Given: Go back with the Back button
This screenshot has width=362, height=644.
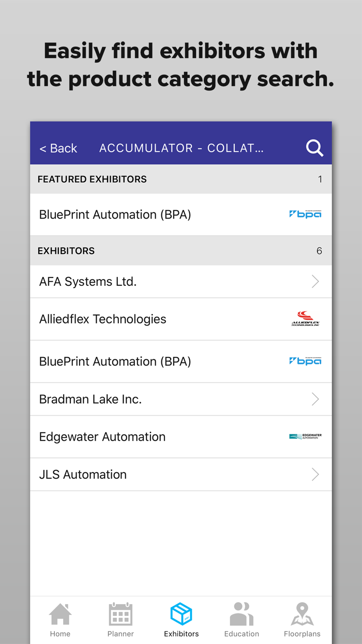Looking at the screenshot, I should [58, 148].
